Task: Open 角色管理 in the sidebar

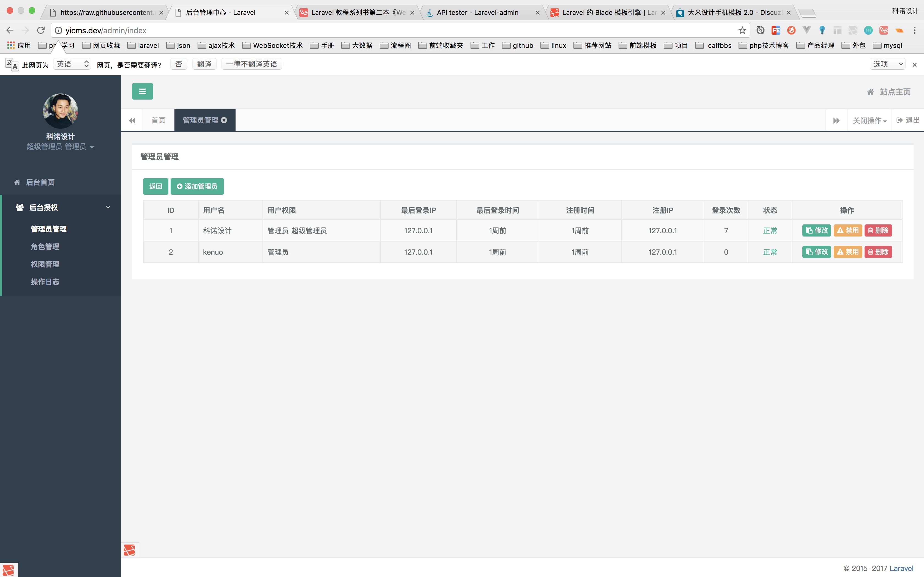Action: (x=45, y=246)
